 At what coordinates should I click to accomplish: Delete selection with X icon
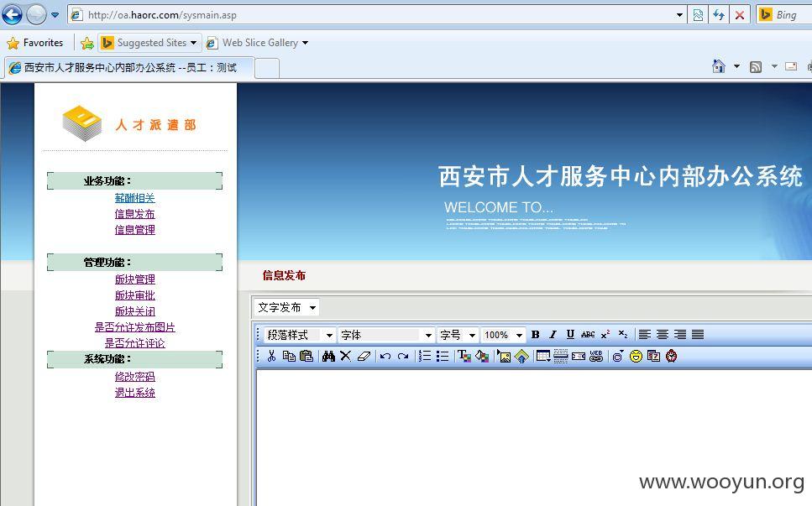[345, 356]
